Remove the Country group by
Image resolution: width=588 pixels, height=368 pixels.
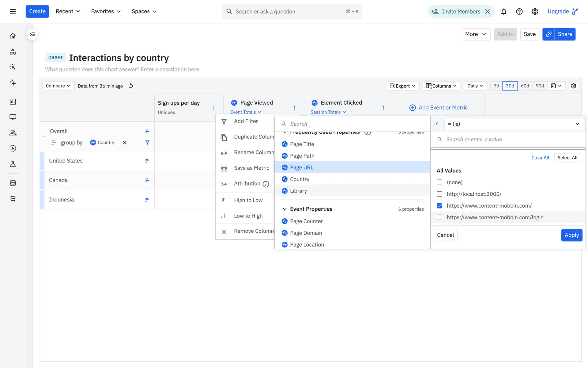125,143
